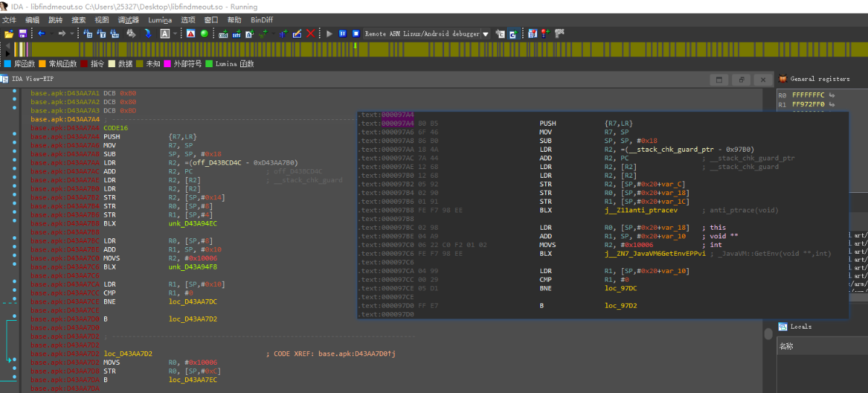Click the General registers panel title

coord(820,79)
